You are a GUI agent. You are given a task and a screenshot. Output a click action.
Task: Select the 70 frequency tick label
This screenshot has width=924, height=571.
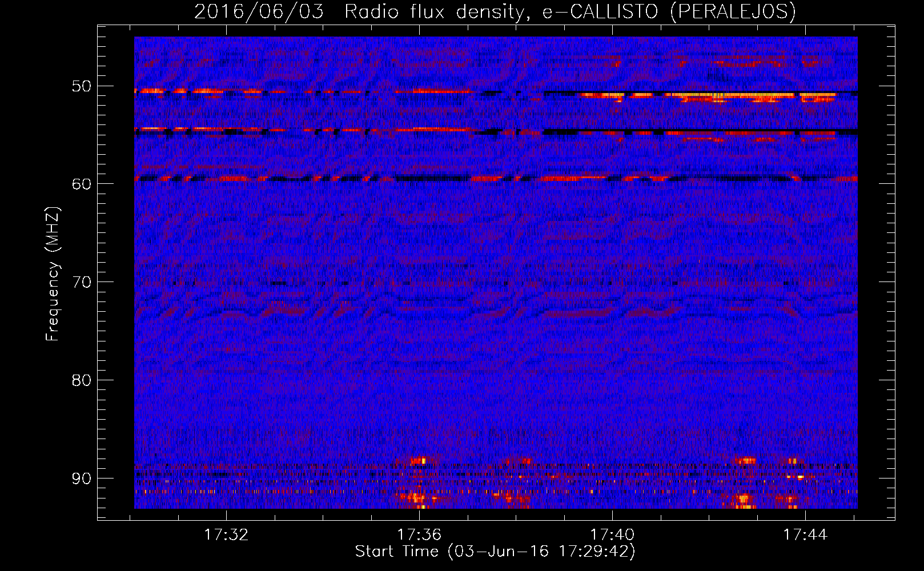tap(81, 282)
